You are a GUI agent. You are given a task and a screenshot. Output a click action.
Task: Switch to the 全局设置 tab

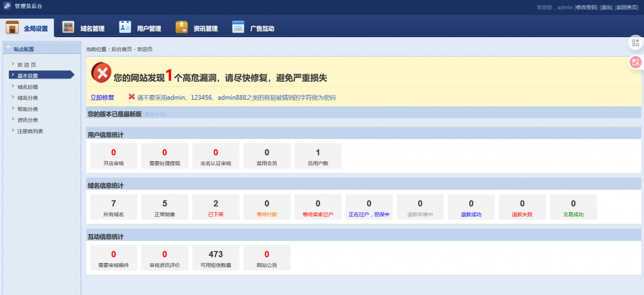pyautogui.click(x=28, y=28)
